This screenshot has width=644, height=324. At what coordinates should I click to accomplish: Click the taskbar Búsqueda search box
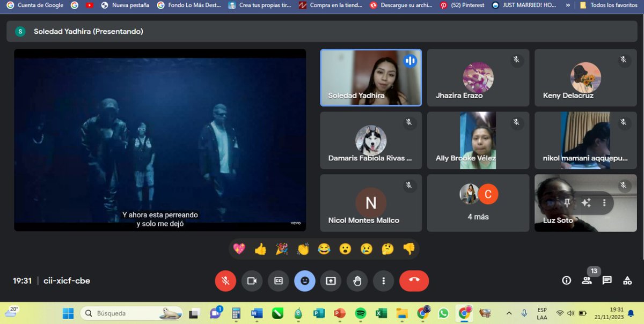(x=133, y=313)
